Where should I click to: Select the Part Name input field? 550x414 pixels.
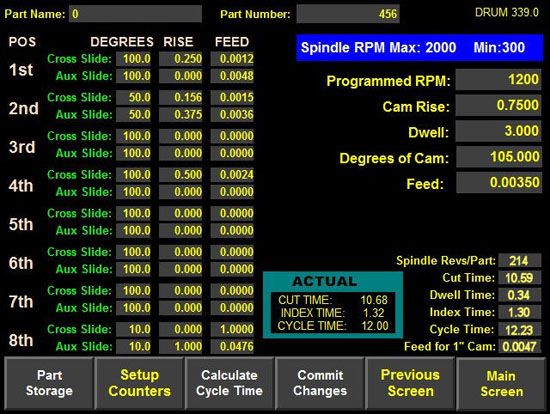coord(135,14)
